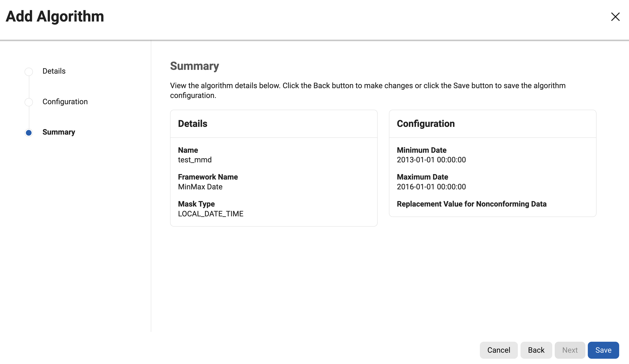Click the Summary page heading
Screen dimensions: 629x364
(194, 66)
